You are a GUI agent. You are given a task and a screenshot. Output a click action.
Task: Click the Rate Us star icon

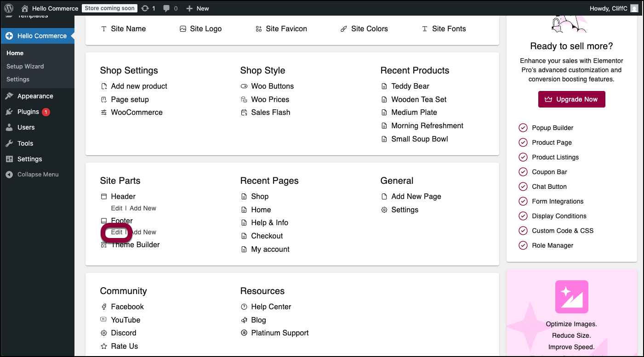tap(104, 346)
